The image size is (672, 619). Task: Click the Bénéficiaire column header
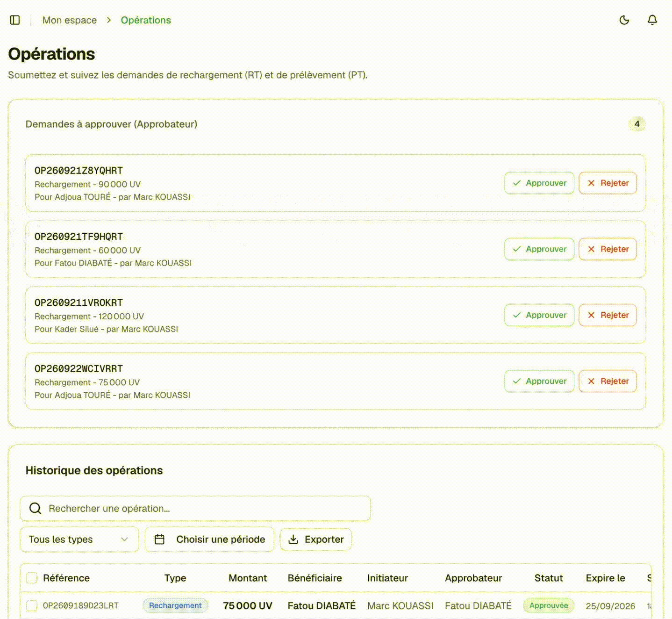point(315,578)
